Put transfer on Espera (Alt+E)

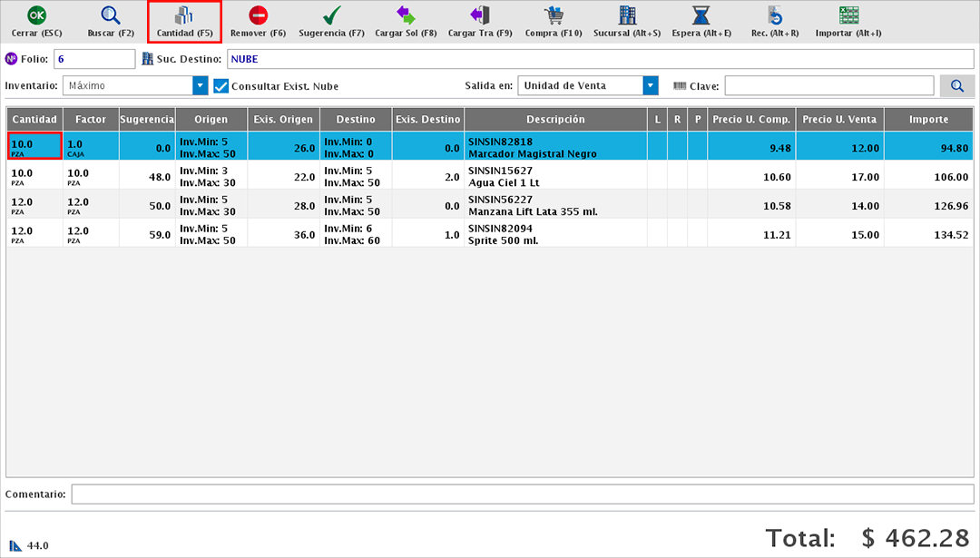pyautogui.click(x=701, y=15)
